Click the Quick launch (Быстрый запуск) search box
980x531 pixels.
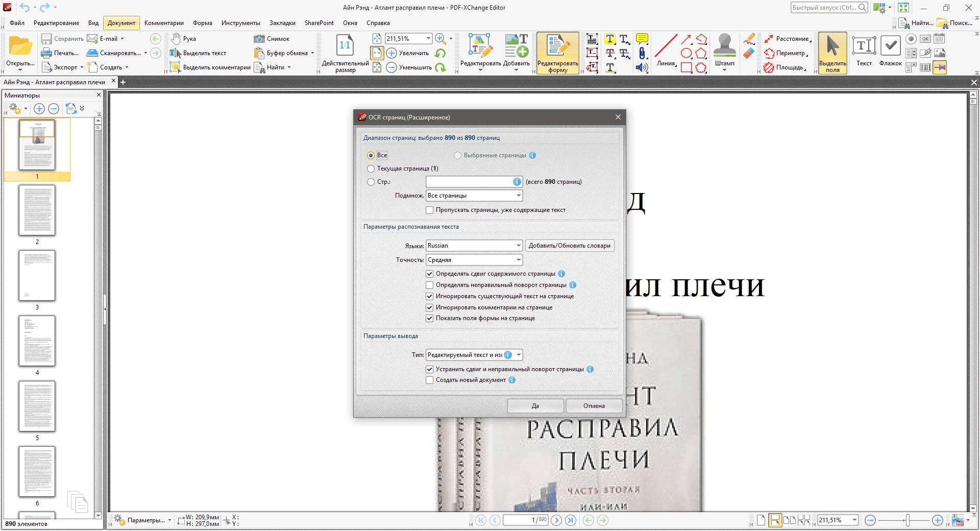pyautogui.click(x=829, y=8)
